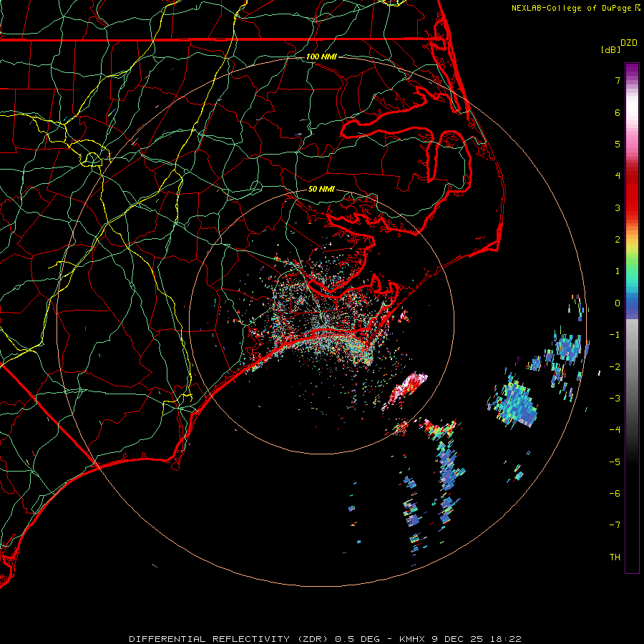Click the differential reflectivity product caption

click(325, 639)
